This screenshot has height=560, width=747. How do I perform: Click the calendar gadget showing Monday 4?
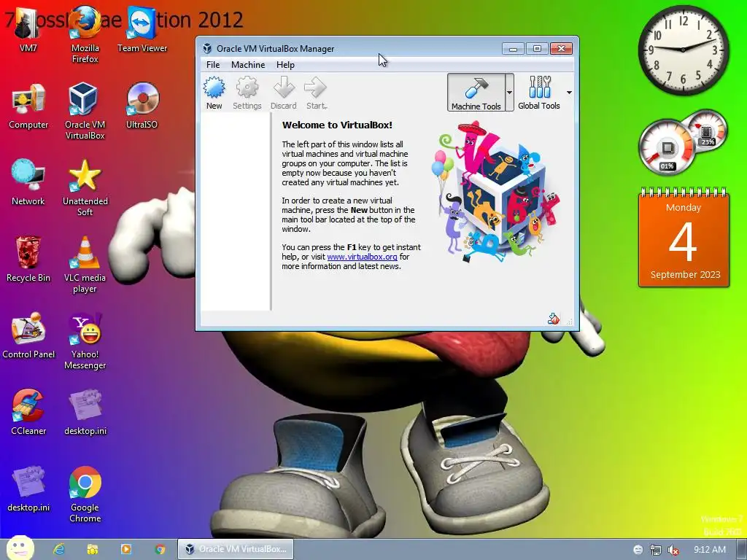(x=684, y=237)
